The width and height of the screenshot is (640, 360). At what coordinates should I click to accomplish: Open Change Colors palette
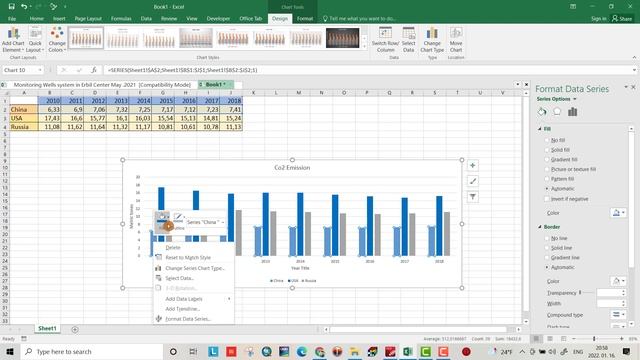pyautogui.click(x=57, y=40)
